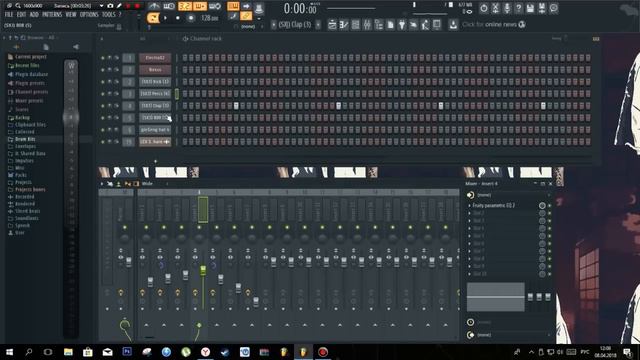Open the tempo tapper icon
Screen dimensions: 640x360
(x=413, y=25)
